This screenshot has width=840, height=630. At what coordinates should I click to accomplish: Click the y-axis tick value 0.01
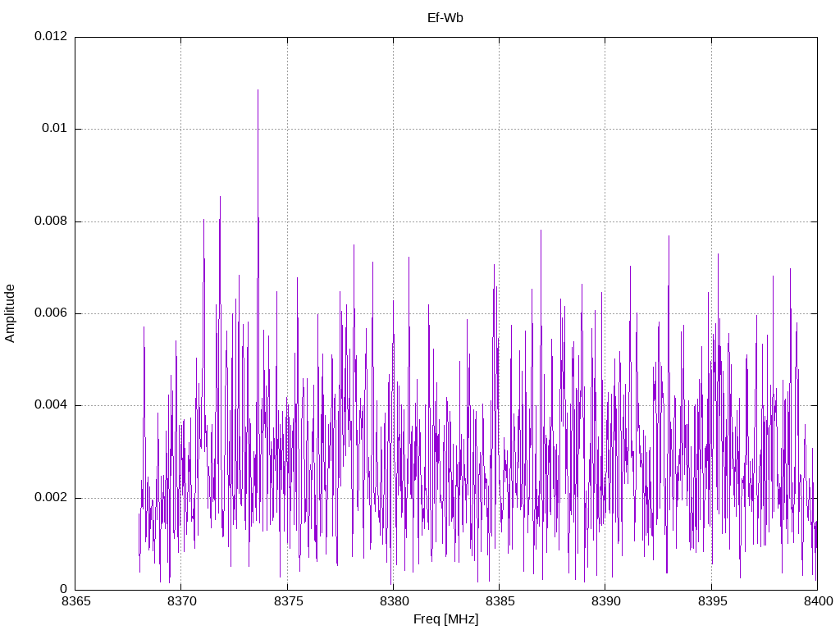55,129
